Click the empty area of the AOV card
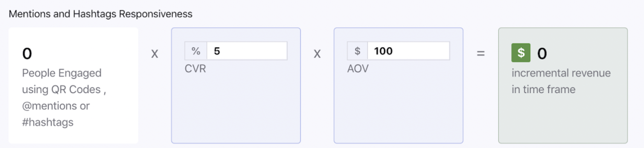The image size is (644, 148). tap(399, 109)
